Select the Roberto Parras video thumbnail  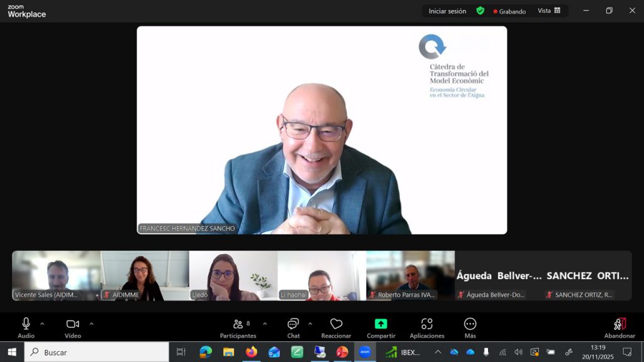coord(410,275)
